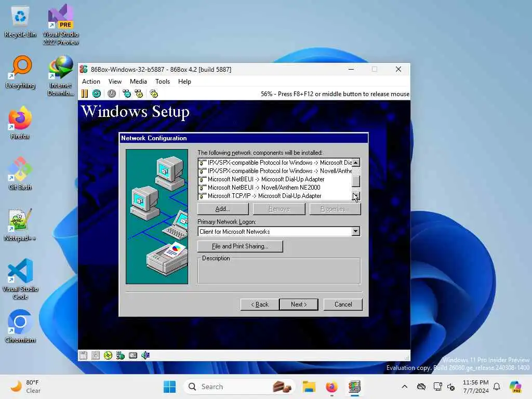Click the first floppy drive status icon
Screen dimensions: 532x399
click(x=83, y=355)
